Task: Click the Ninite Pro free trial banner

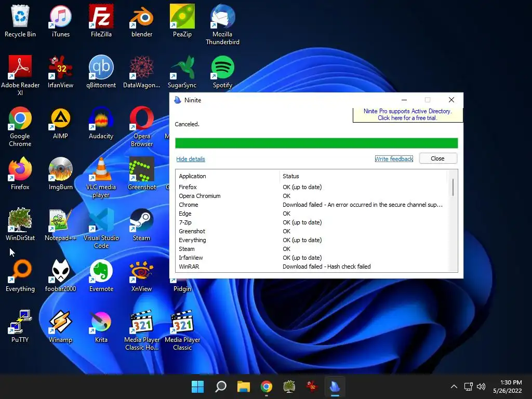Action: click(407, 115)
